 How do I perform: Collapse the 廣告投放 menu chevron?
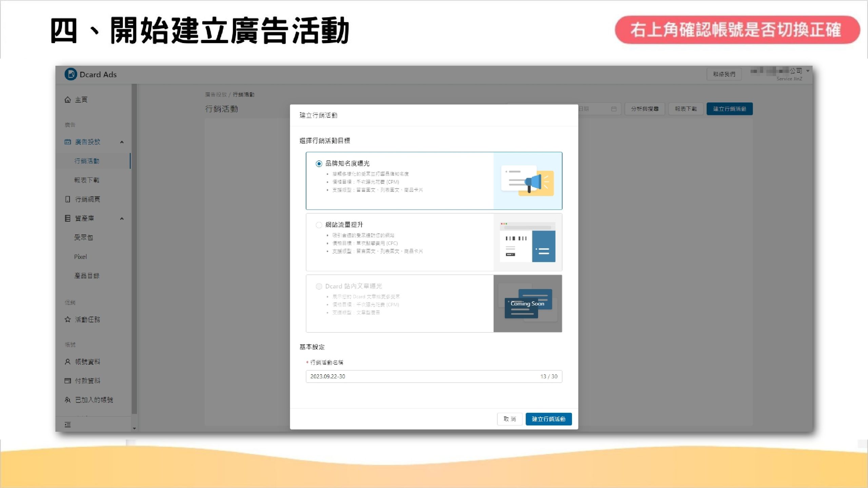point(122,142)
